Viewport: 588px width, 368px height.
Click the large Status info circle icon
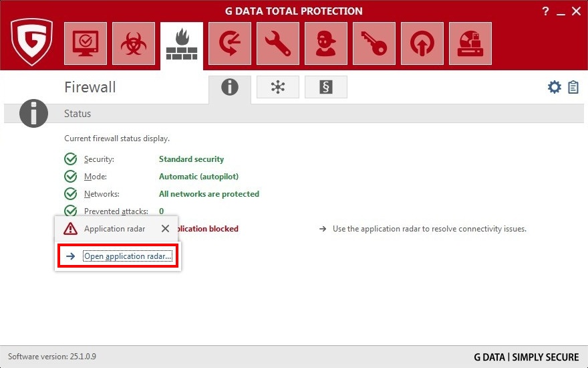(x=34, y=113)
